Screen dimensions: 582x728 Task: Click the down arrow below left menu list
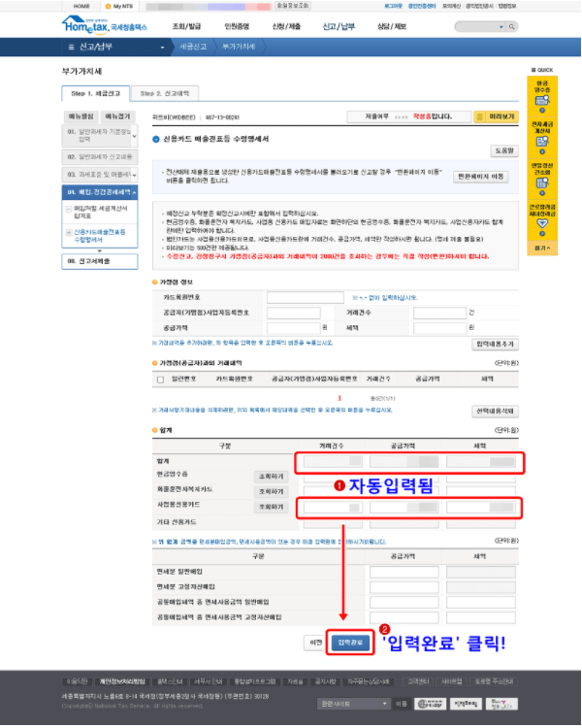[x=99, y=250]
